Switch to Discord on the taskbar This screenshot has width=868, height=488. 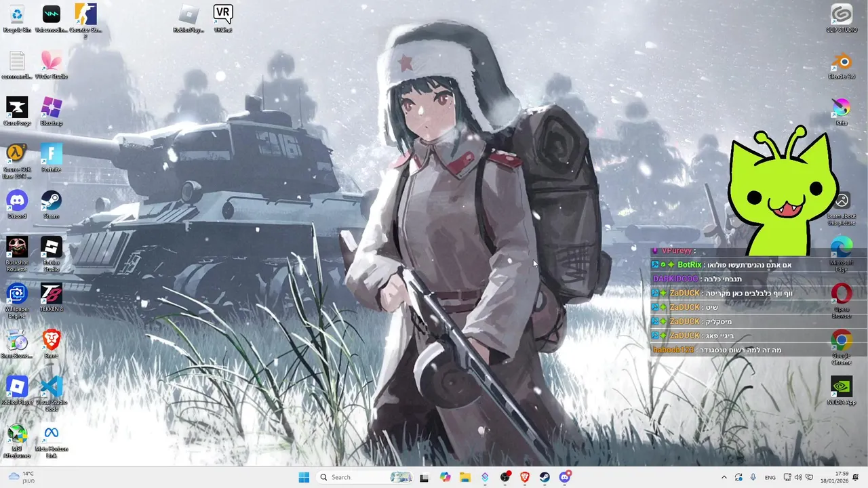[565, 477]
